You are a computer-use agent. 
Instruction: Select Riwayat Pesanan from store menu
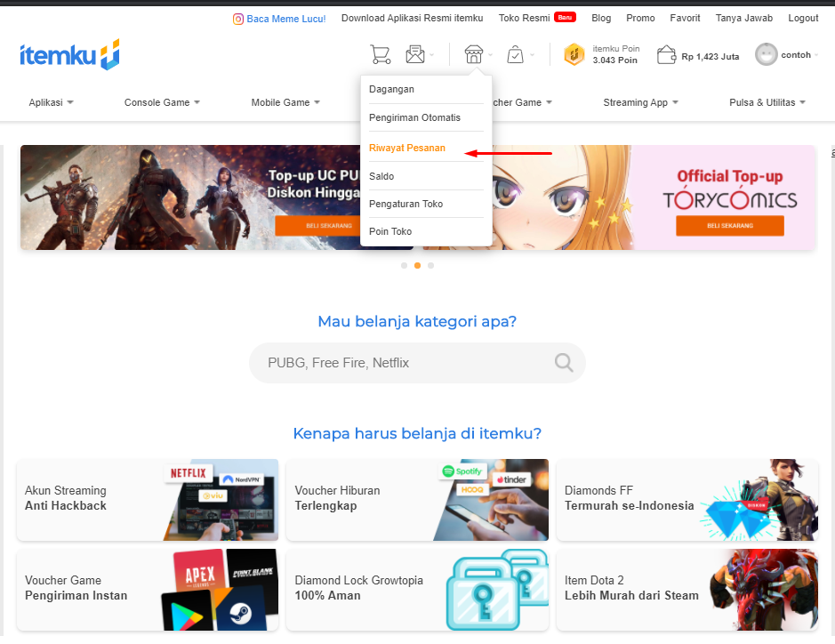pos(407,148)
